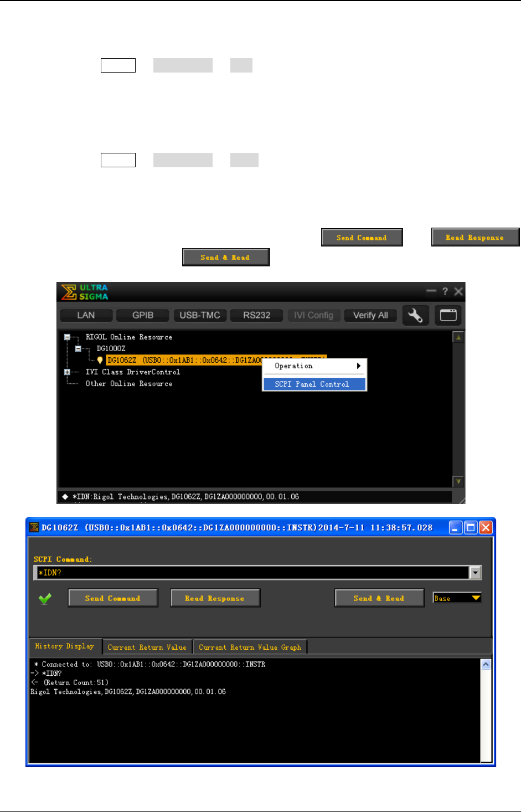Open the Operation submenu in context menu

click(x=314, y=366)
